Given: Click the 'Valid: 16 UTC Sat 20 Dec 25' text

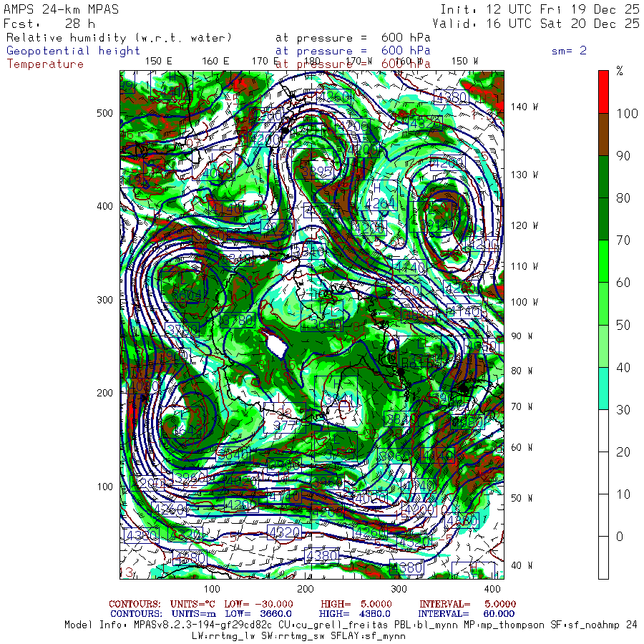Looking at the screenshot, I should pos(536,24).
